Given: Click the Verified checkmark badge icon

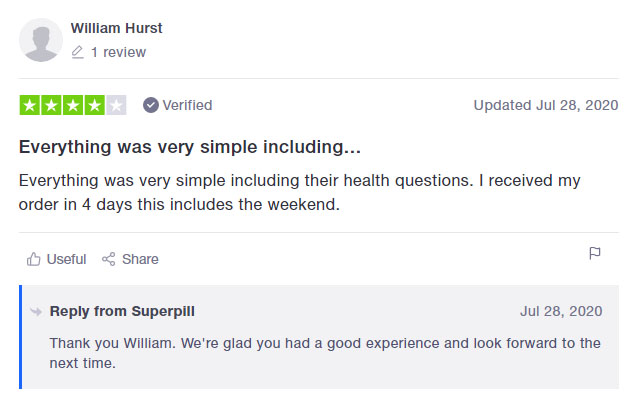Looking at the screenshot, I should click(x=151, y=105).
